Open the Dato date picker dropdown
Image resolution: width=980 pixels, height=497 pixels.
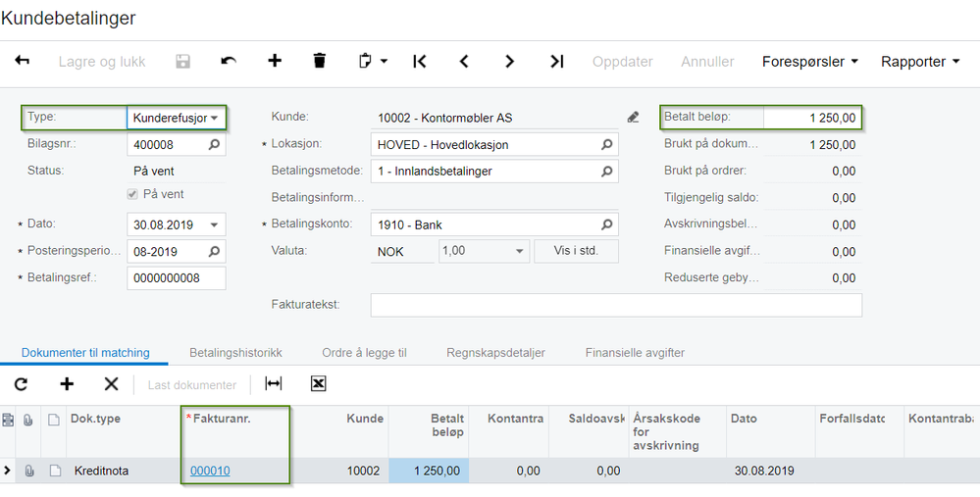215,224
